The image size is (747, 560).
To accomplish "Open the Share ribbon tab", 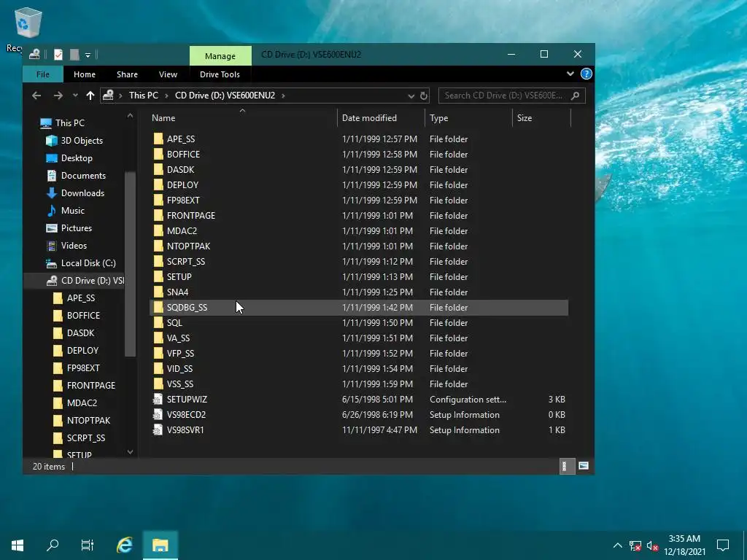I will click(x=127, y=74).
